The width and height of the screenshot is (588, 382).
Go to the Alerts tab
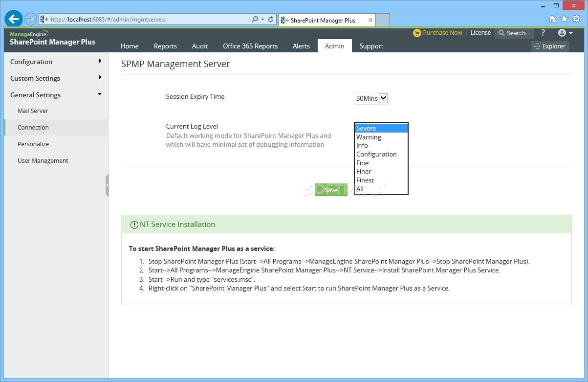coord(301,46)
